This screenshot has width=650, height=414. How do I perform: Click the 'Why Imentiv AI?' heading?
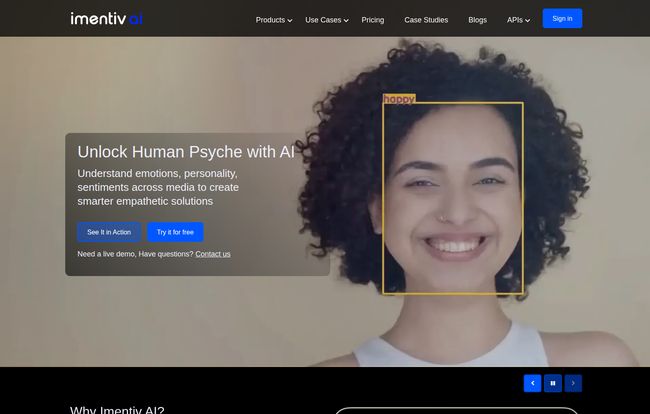(117, 410)
